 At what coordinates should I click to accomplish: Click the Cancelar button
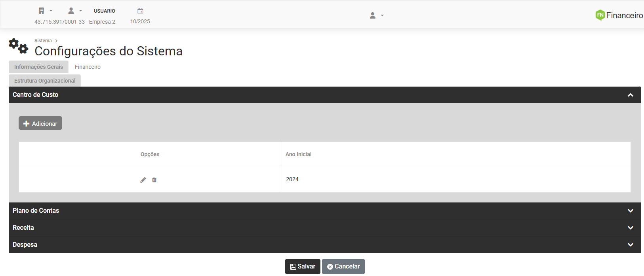point(343,267)
